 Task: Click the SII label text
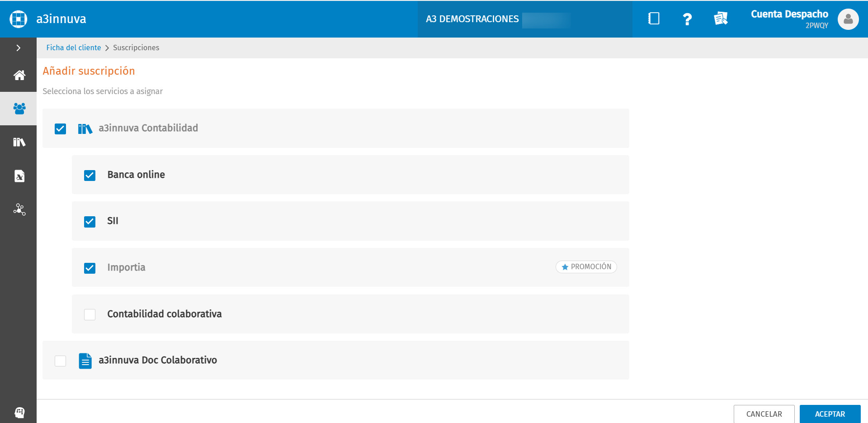113,221
